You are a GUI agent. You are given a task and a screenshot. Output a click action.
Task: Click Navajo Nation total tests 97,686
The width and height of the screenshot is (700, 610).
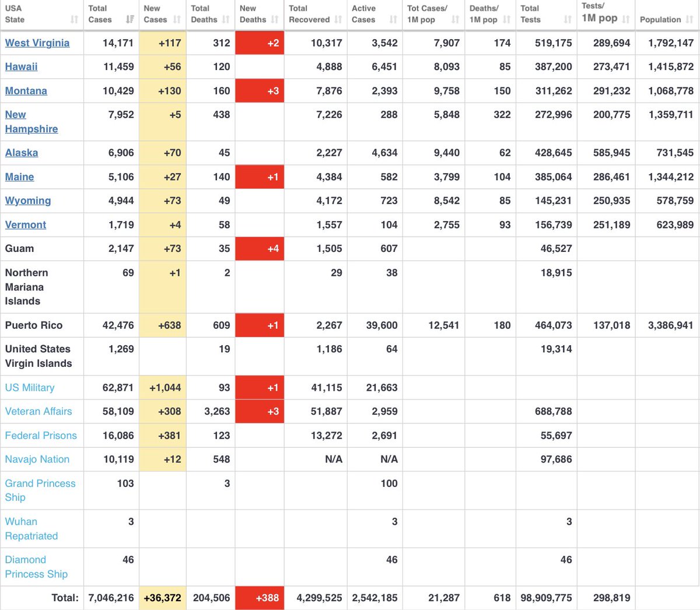point(556,459)
